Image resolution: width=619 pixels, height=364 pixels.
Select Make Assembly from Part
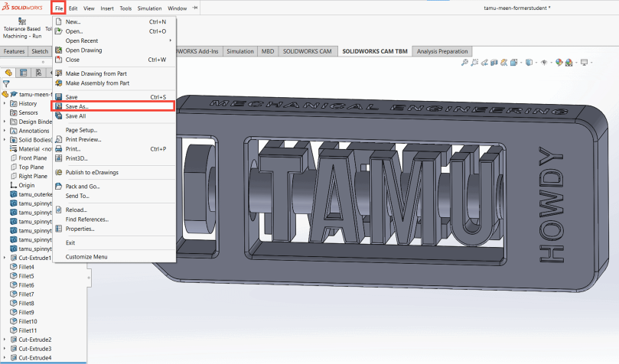[x=115, y=83]
